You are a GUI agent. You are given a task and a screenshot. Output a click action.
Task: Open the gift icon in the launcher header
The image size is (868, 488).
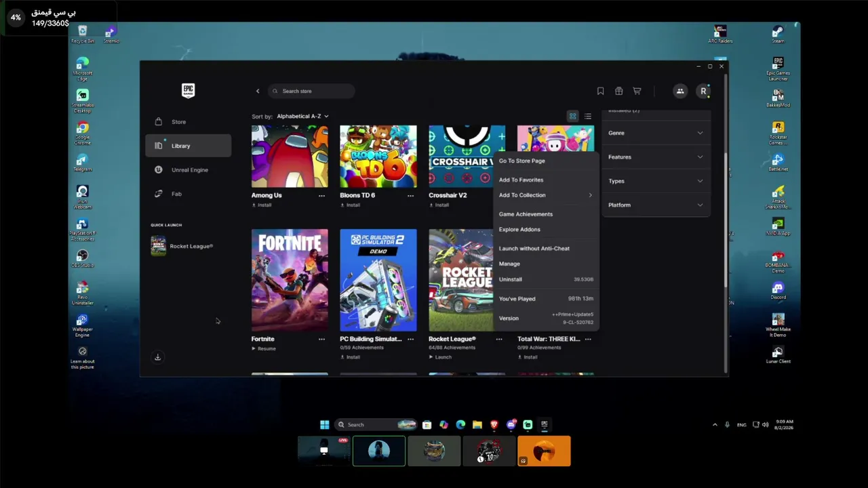[x=618, y=91]
